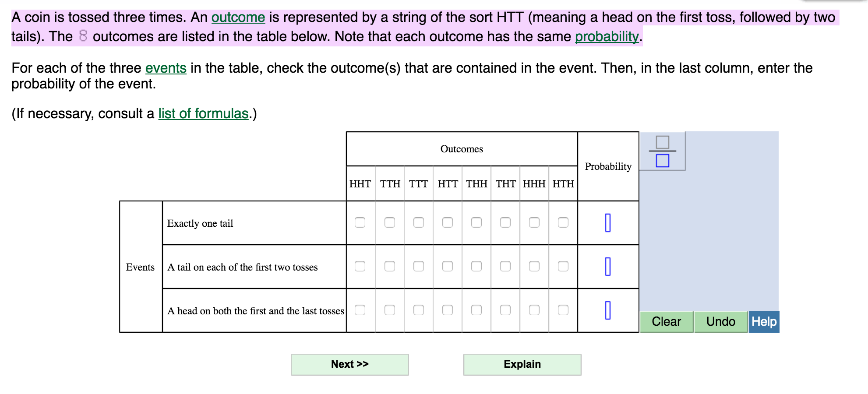The height and width of the screenshot is (394, 868).
Task: Check HTH in Exactly one tail row
Action: coord(563,222)
